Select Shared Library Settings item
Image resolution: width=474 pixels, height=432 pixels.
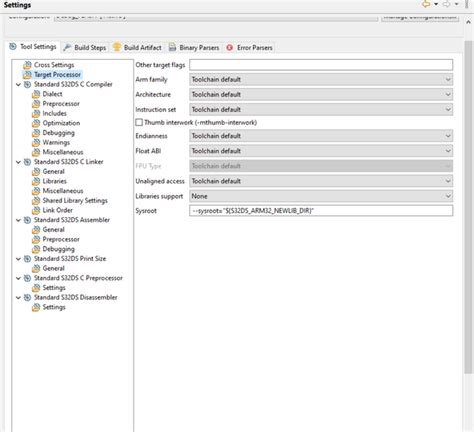point(75,201)
